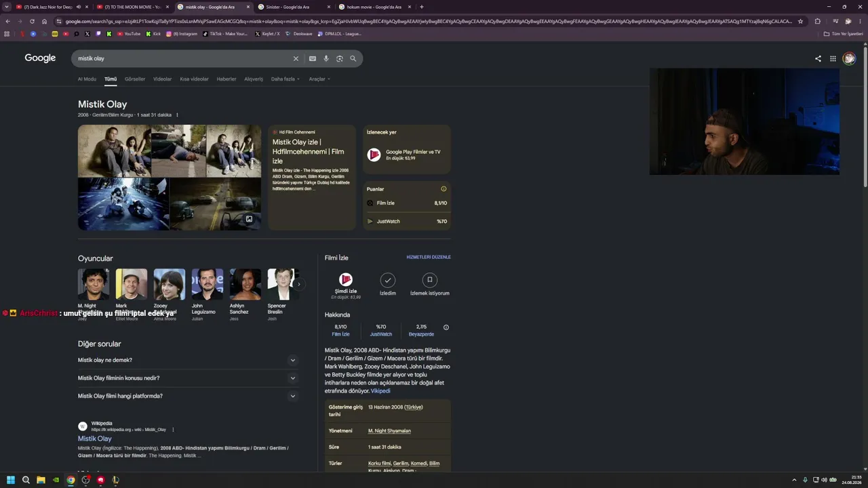Open Windows taskbar search
This screenshot has height=488, width=868.
pos(26,480)
